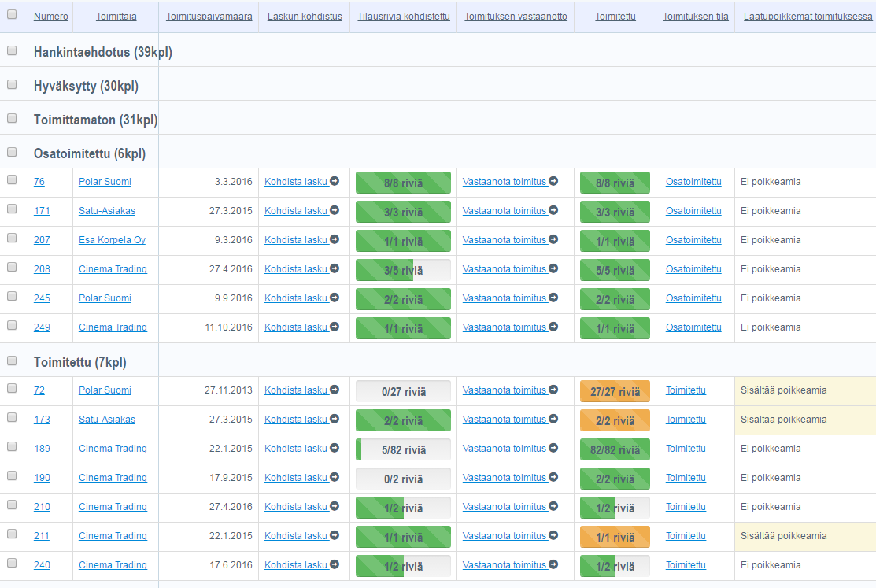Click the 5/82 riviä progress bar for order 189
Viewport: 876px width, 588px height.
coord(403,450)
